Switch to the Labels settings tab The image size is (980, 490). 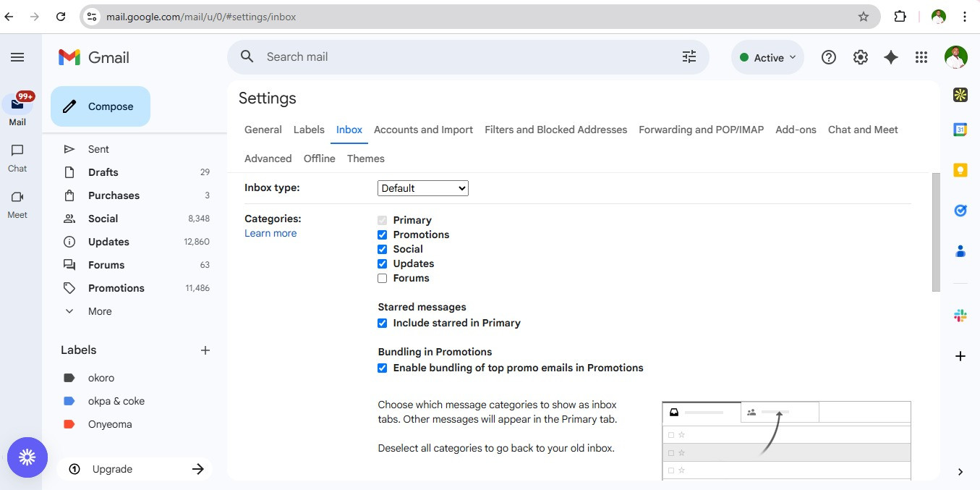(x=309, y=130)
